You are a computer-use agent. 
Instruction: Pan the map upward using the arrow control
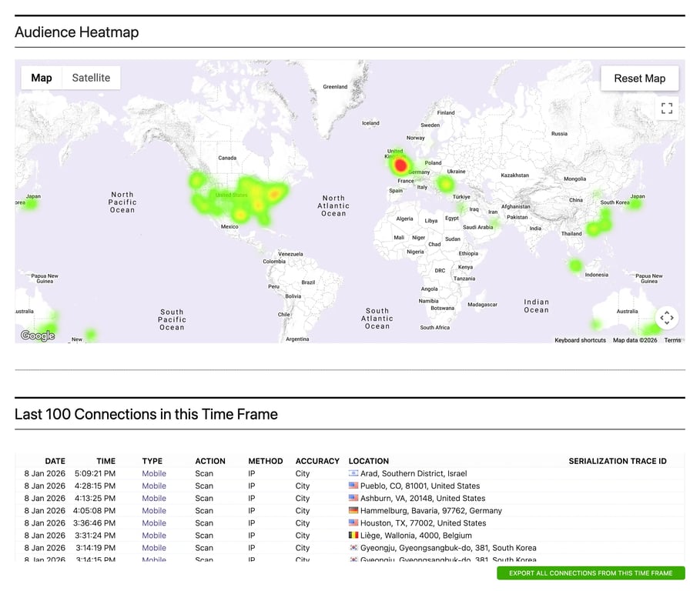(667, 310)
